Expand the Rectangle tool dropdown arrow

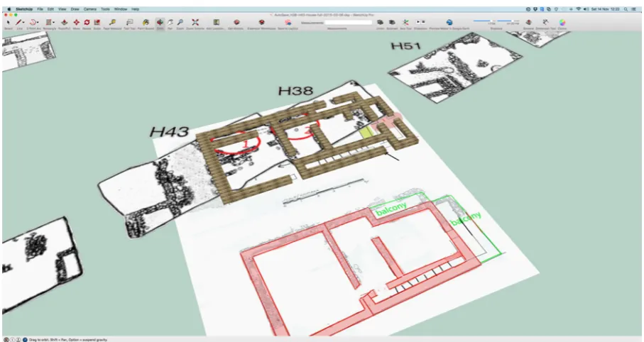click(53, 23)
